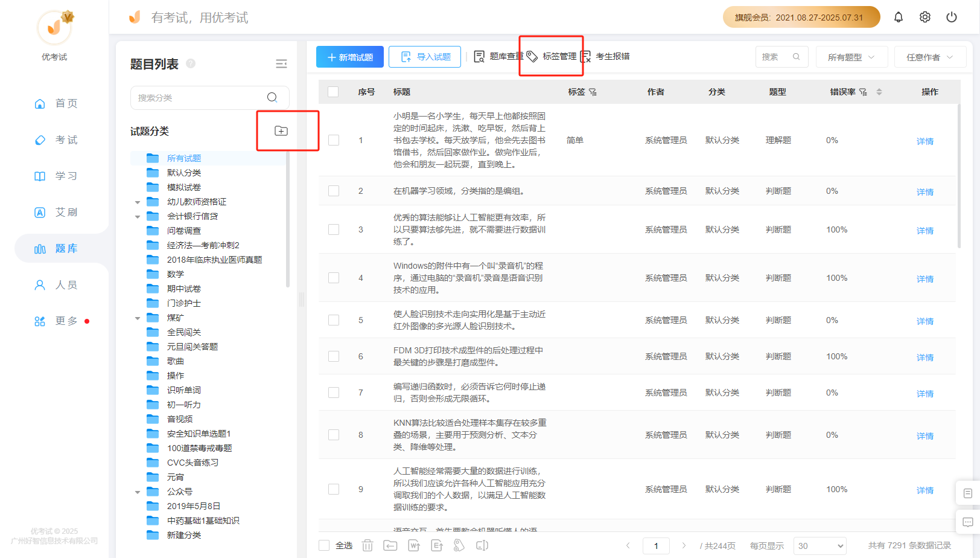Open 人员 personnel section
Screen dimensions: 980x558
56,284
